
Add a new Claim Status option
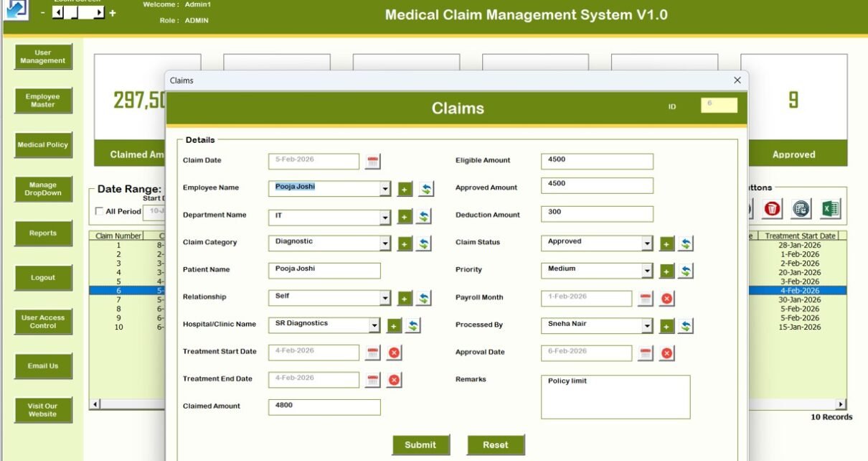coord(666,243)
